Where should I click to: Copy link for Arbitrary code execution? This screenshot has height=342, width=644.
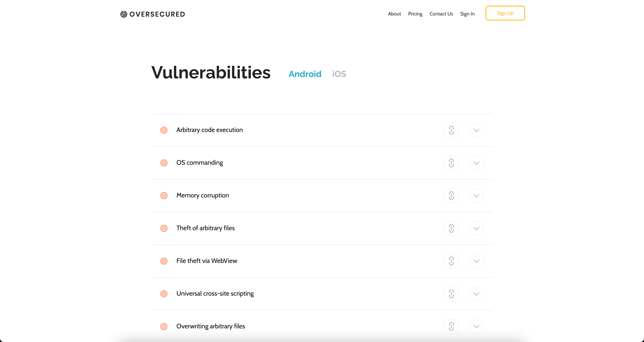pos(451,130)
